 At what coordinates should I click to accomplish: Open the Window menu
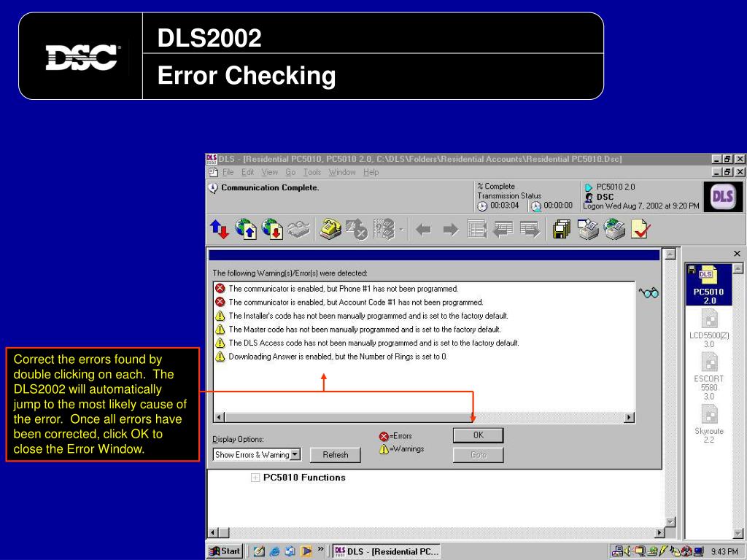341,172
